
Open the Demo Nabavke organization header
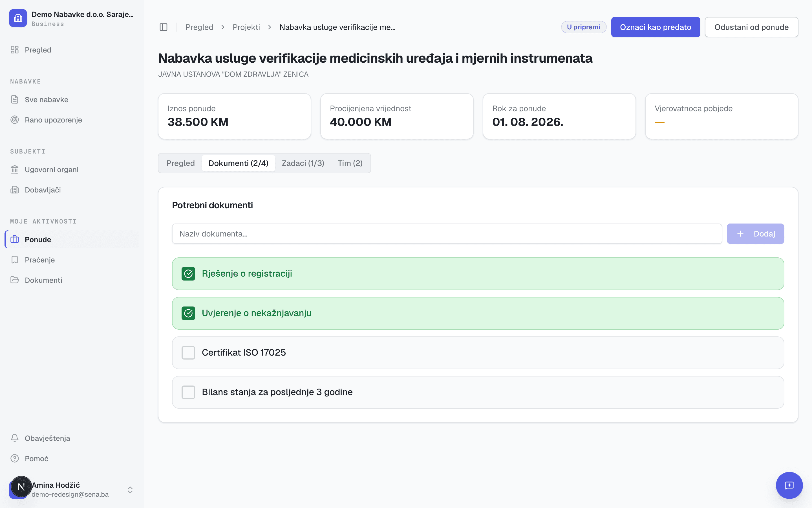tap(72, 18)
